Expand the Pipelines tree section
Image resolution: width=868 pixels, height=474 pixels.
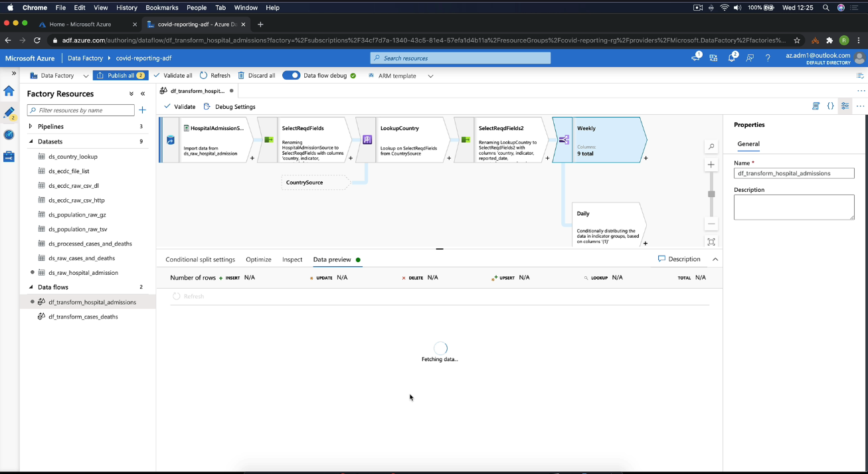click(x=31, y=126)
